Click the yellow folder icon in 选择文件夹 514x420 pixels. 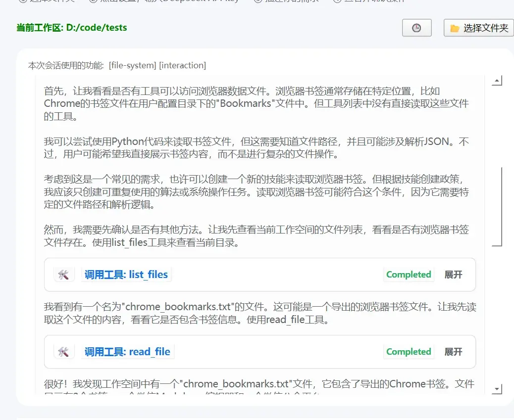455,29
